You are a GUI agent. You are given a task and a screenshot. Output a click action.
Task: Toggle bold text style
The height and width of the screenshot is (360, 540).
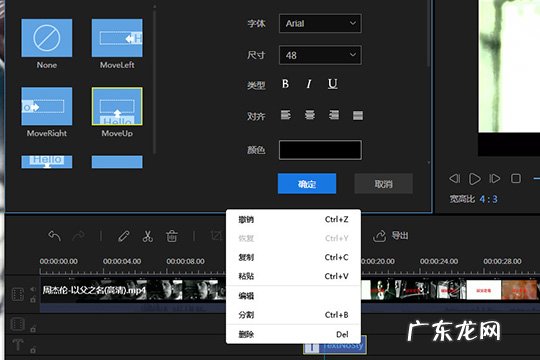[x=285, y=84]
